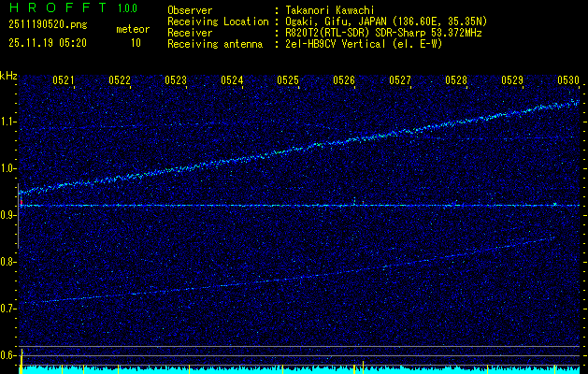This screenshot has height=374, width=588.
Task: Click the cyan signal level strip
Action: pos(299,369)
